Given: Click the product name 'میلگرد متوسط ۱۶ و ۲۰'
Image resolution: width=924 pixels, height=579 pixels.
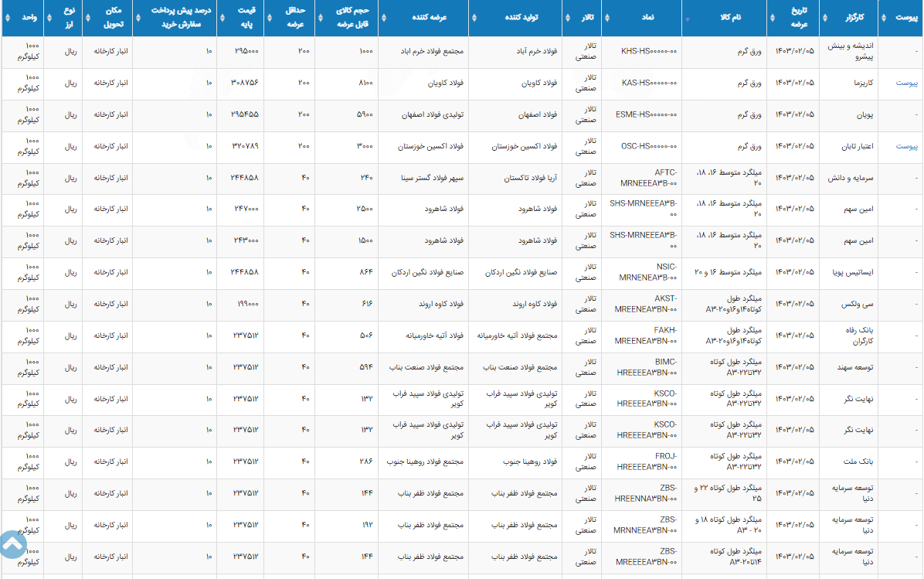Looking at the screenshot, I should pyautogui.click(x=728, y=272).
